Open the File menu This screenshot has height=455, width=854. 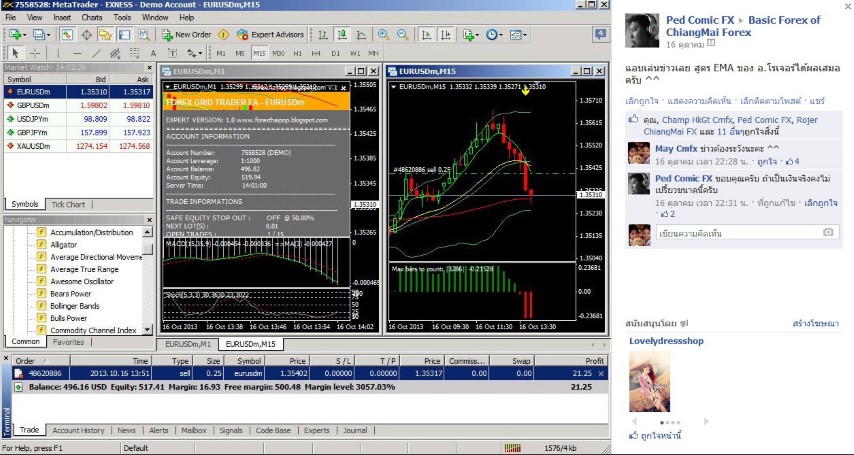pyautogui.click(x=11, y=17)
